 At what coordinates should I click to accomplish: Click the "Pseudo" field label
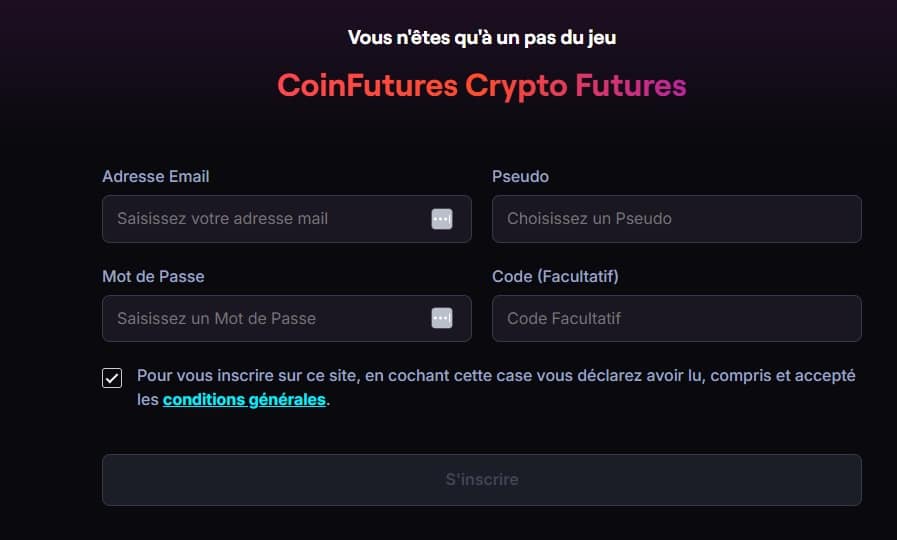[520, 177]
